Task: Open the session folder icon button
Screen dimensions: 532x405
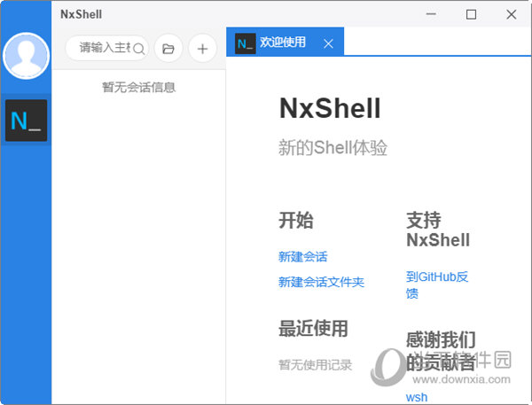Action: pos(168,49)
